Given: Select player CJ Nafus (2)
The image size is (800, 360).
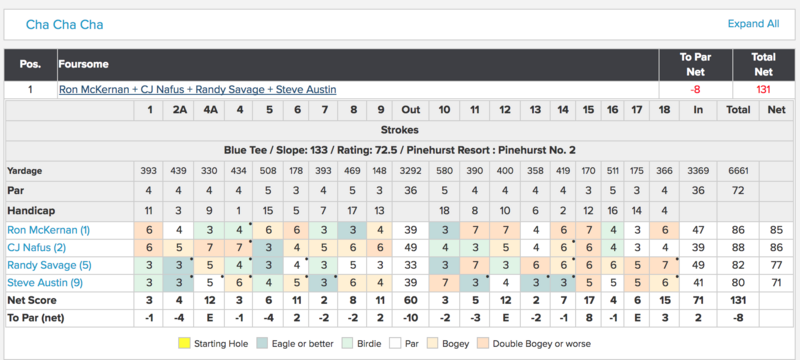Looking at the screenshot, I should (36, 248).
